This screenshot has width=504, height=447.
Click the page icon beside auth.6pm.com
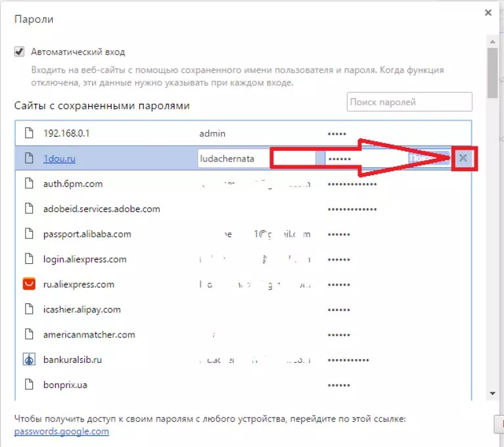tap(29, 183)
